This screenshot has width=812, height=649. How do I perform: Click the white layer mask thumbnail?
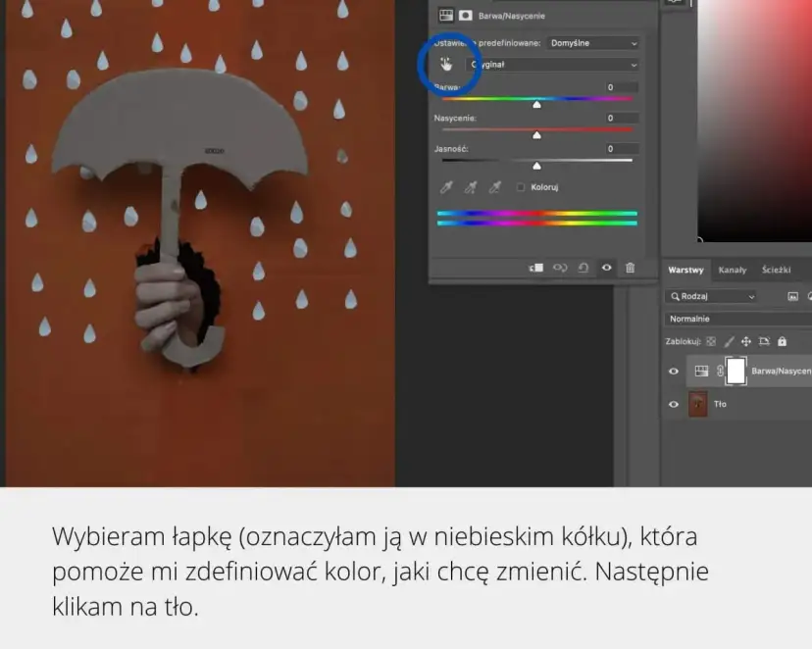(736, 371)
